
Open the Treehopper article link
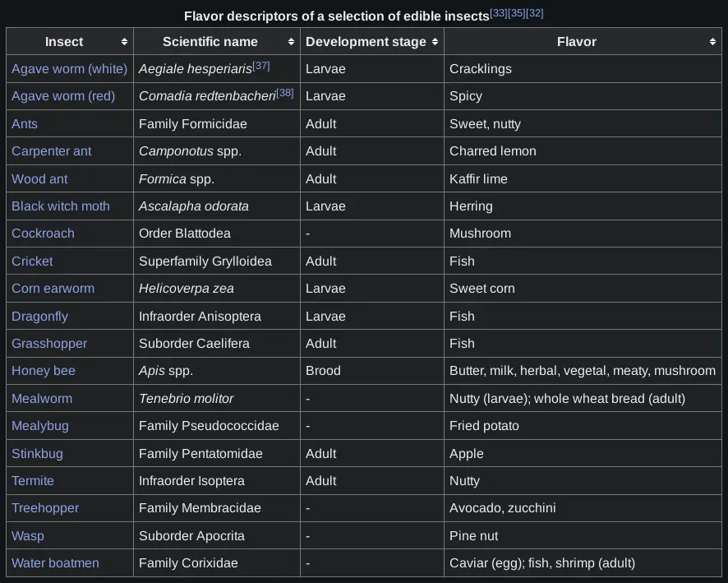coord(45,508)
